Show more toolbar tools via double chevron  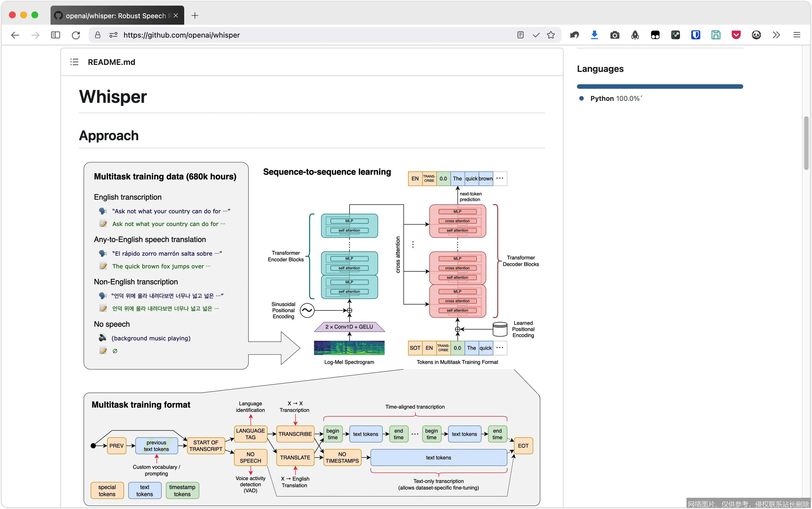(x=776, y=35)
